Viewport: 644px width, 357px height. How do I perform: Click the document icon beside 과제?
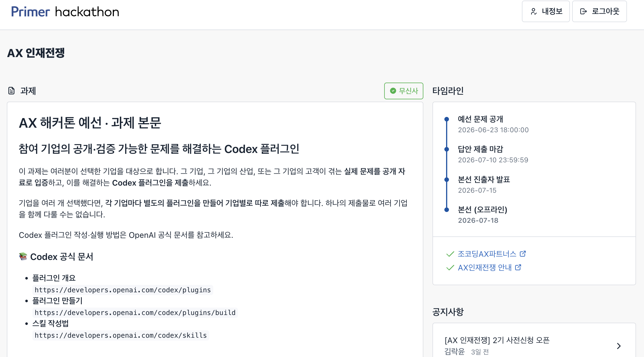coord(11,91)
